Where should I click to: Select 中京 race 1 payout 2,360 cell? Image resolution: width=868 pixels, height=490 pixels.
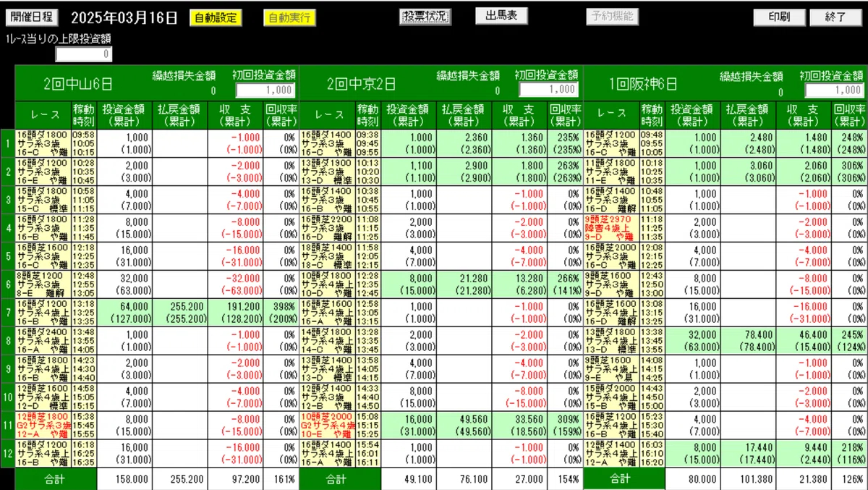click(464, 143)
